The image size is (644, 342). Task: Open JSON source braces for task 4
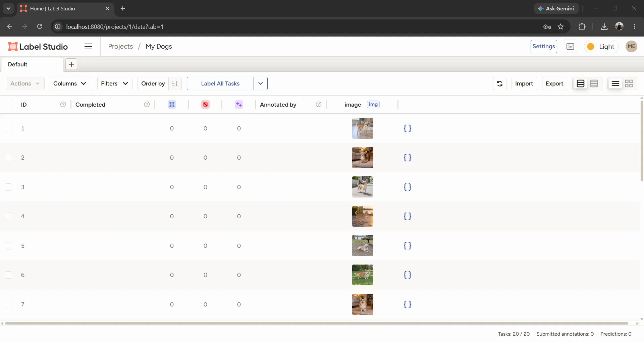[407, 216]
